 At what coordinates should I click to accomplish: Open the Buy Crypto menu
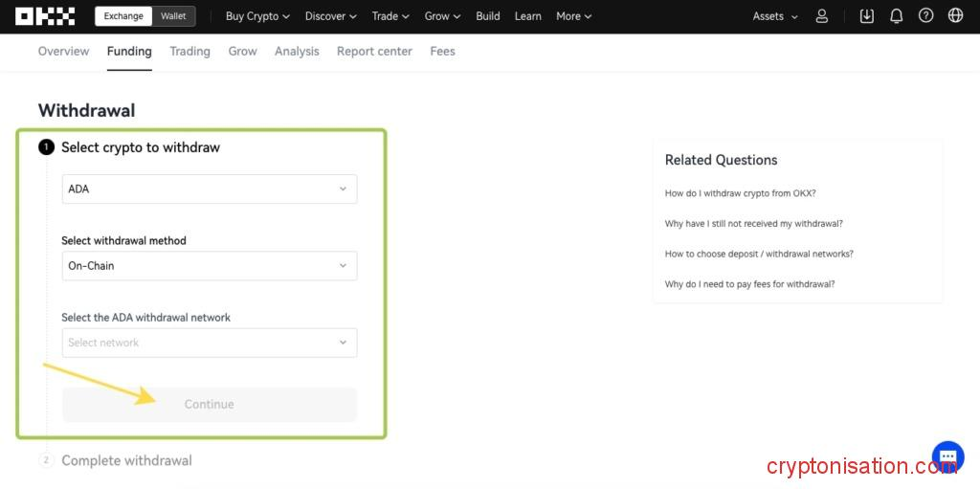(x=257, y=16)
